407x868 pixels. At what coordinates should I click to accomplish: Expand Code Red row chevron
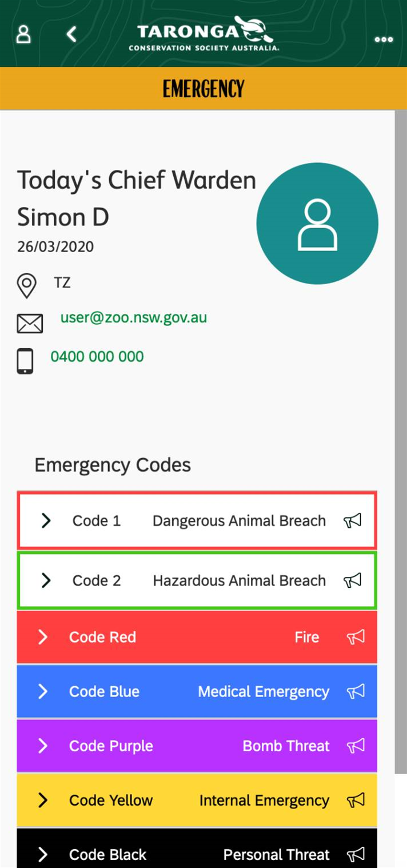tap(43, 637)
